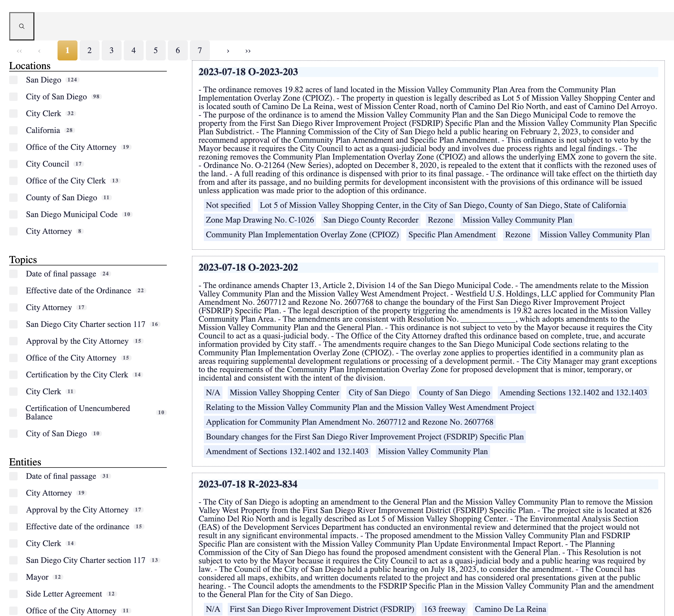This screenshot has height=616, width=674.
Task: Open ordinance 2023-07-18 O-2023-203 heading
Action: [x=248, y=72]
